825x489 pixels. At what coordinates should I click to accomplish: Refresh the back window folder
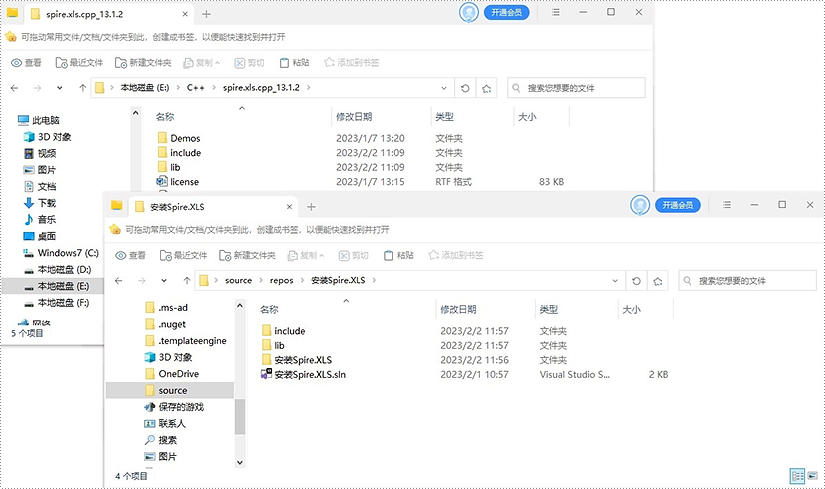465,88
